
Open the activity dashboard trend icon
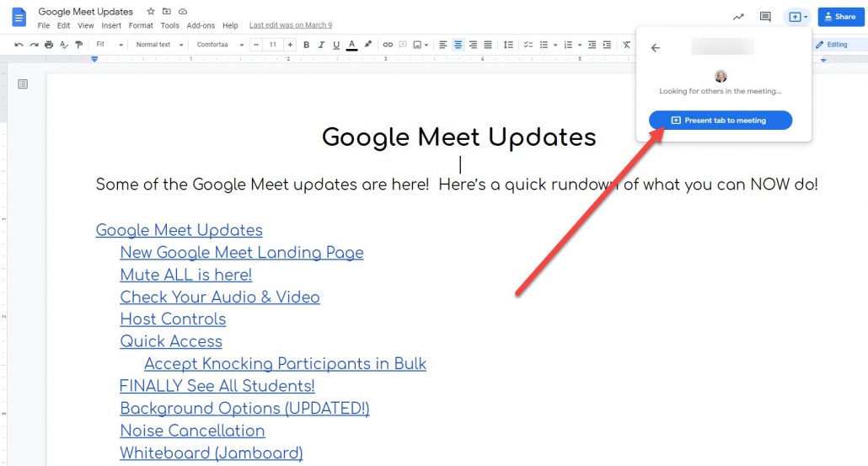tap(738, 17)
